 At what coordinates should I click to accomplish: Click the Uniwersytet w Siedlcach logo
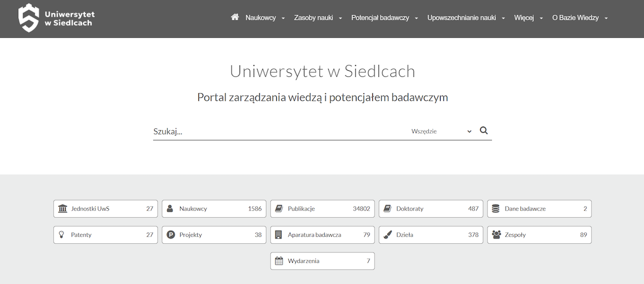56,18
